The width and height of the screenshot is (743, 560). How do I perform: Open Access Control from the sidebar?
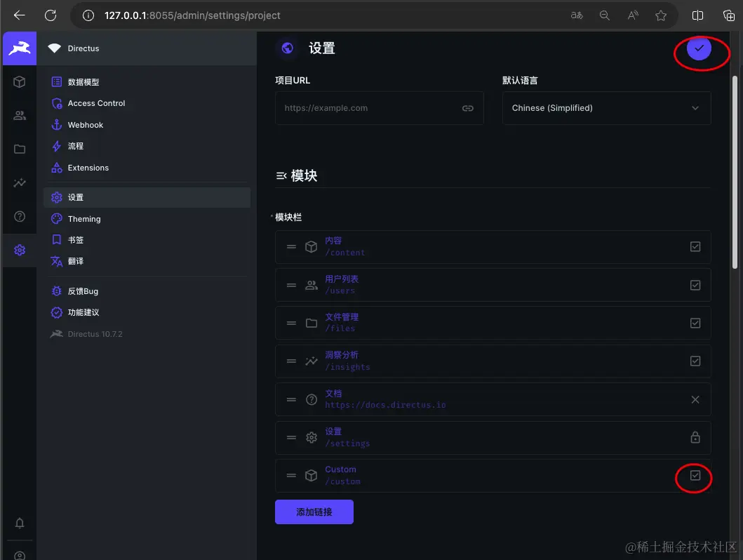click(x=95, y=103)
